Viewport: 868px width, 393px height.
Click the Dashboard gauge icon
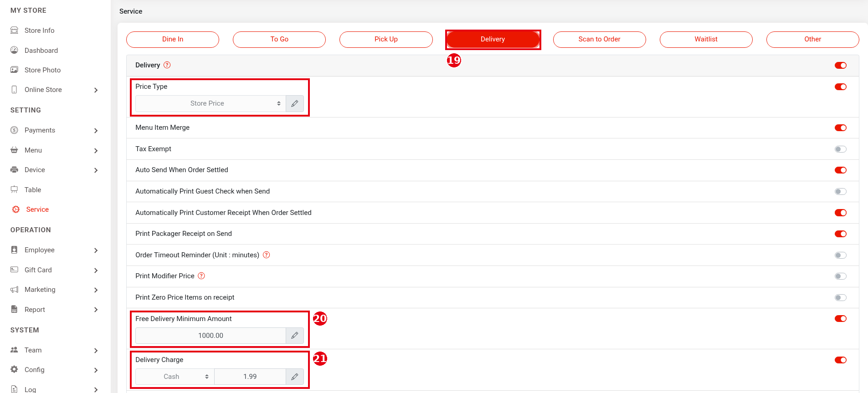point(15,50)
